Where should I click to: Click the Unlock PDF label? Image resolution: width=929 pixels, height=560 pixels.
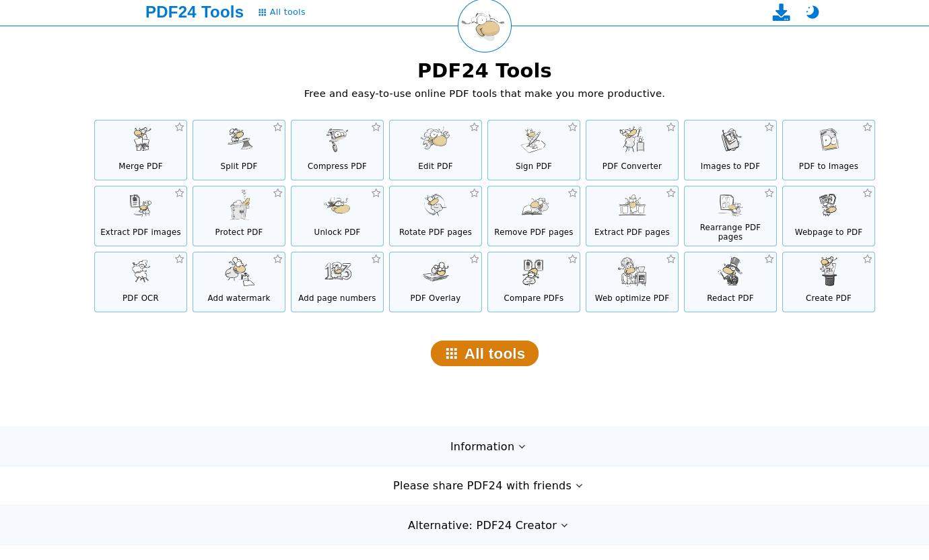[x=337, y=232]
